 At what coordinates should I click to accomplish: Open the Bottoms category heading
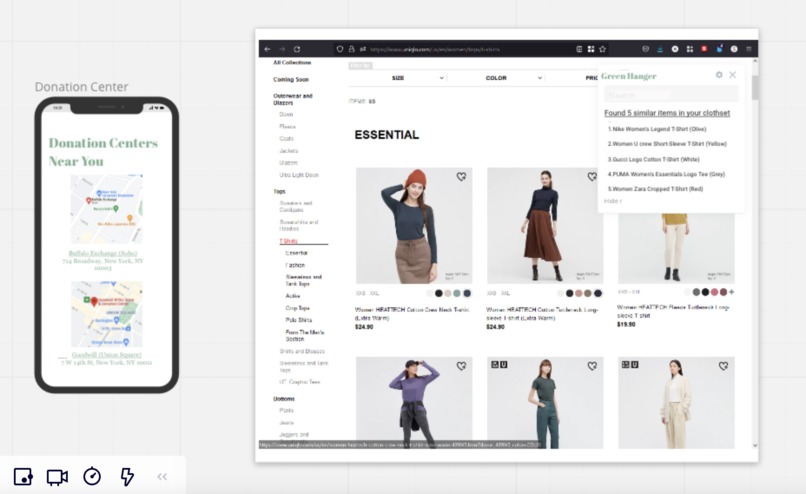pyautogui.click(x=284, y=399)
